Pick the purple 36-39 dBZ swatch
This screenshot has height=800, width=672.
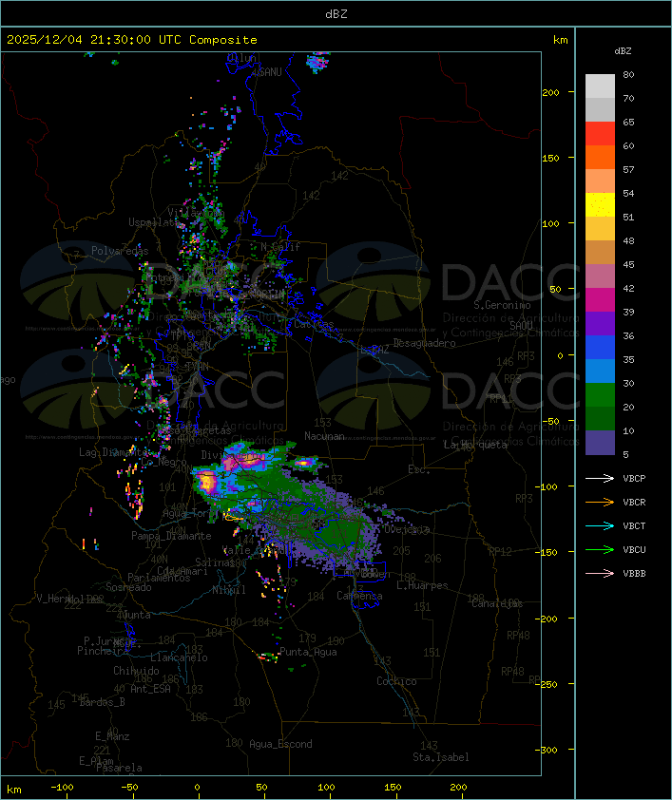(600, 323)
